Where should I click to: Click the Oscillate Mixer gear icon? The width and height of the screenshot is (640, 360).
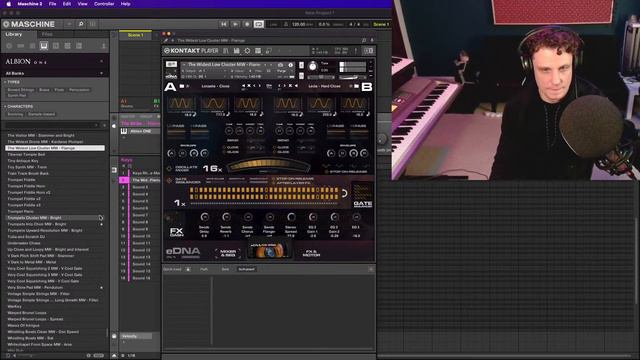click(x=169, y=168)
